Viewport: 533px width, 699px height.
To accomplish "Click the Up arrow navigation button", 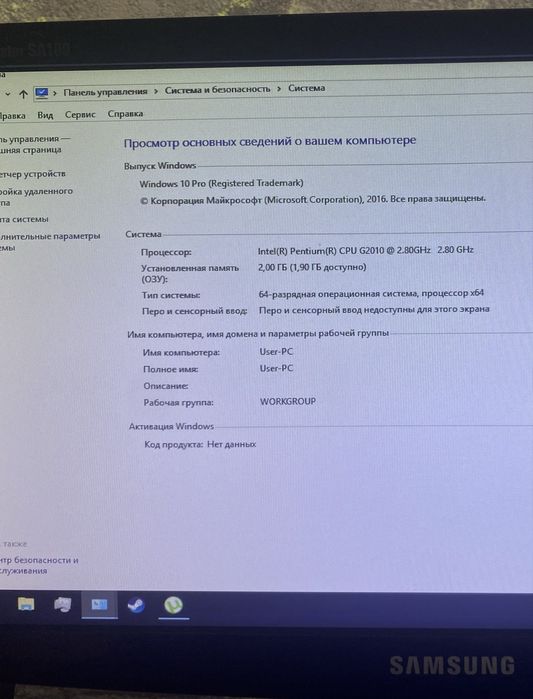I will (x=23, y=94).
